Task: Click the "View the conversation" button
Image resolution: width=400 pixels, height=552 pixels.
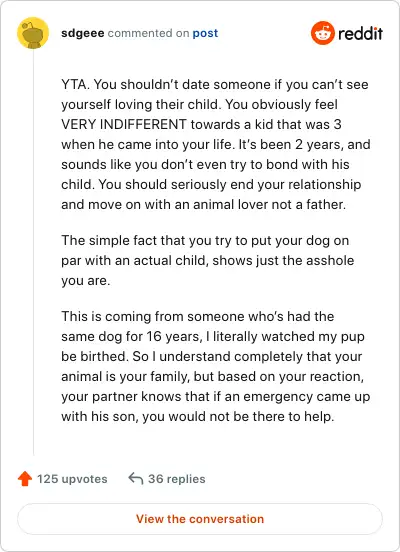Action: click(200, 519)
